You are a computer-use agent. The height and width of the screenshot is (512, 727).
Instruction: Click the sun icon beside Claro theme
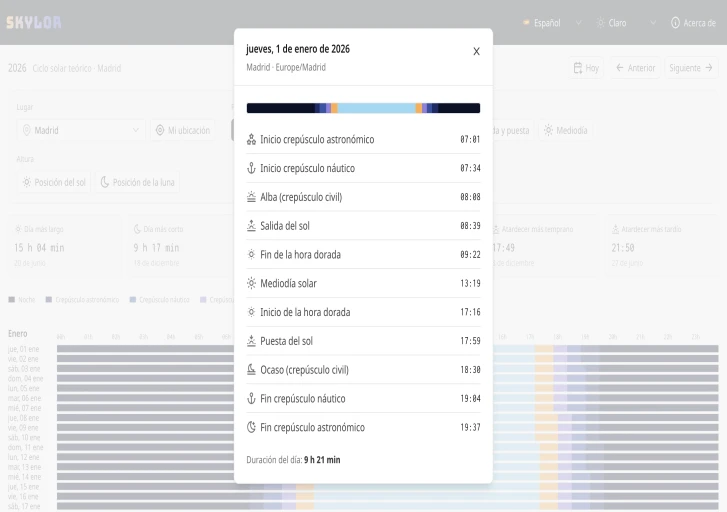[600, 23]
